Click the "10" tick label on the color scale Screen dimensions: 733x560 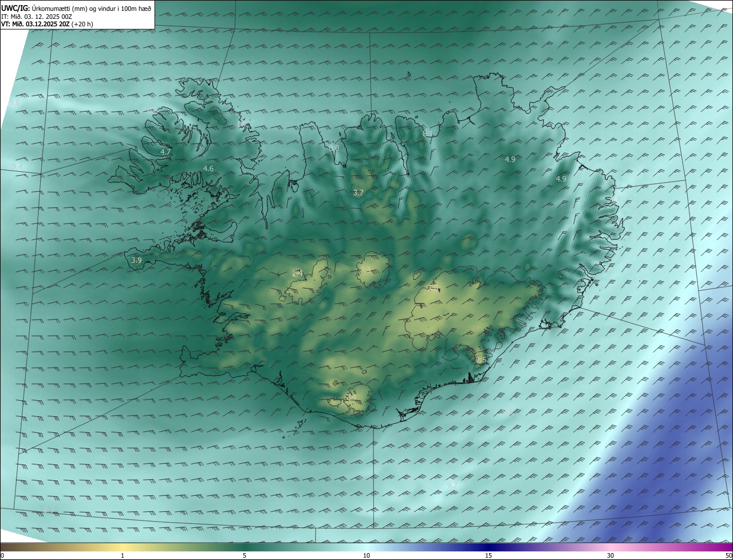coord(366,555)
